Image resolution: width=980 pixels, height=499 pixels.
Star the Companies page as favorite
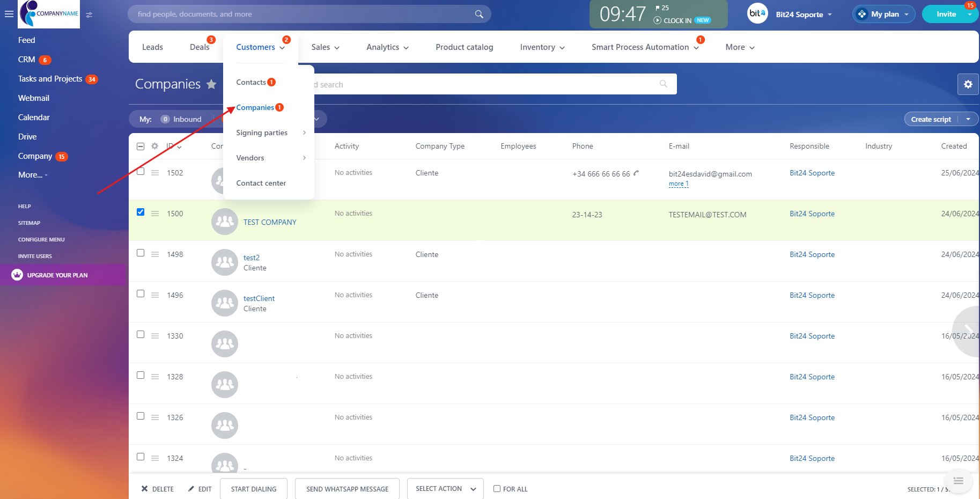pyautogui.click(x=211, y=84)
